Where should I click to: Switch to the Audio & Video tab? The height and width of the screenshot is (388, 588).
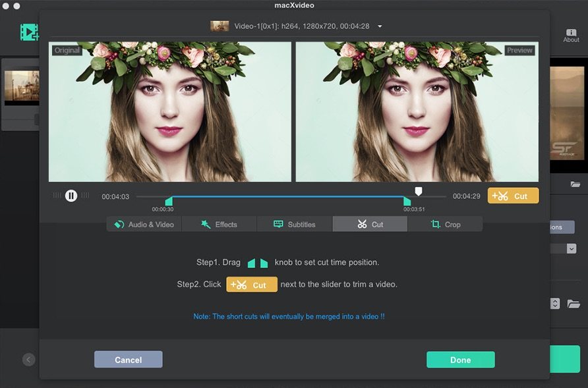[144, 225]
